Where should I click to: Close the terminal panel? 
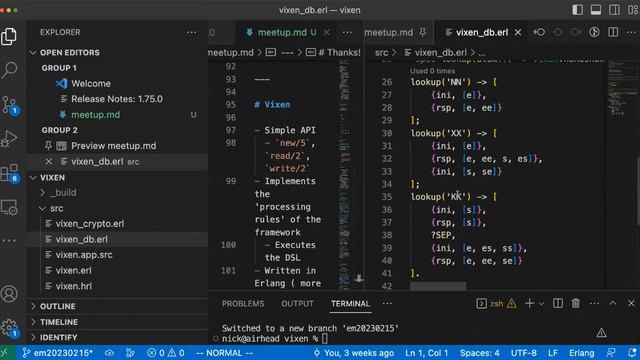tap(631, 303)
